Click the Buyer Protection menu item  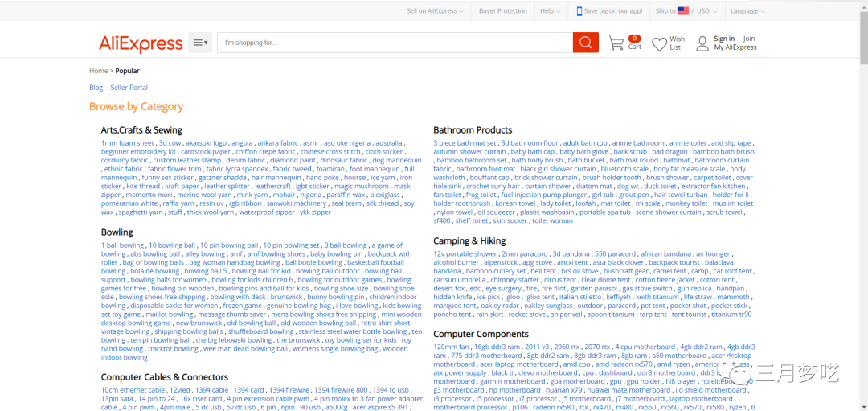coord(503,11)
